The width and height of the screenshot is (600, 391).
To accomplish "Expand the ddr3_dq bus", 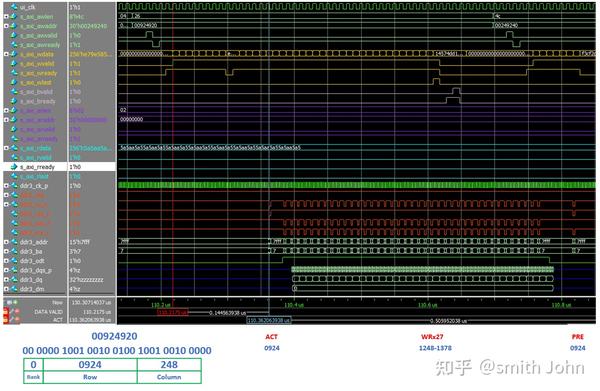I will (6, 279).
